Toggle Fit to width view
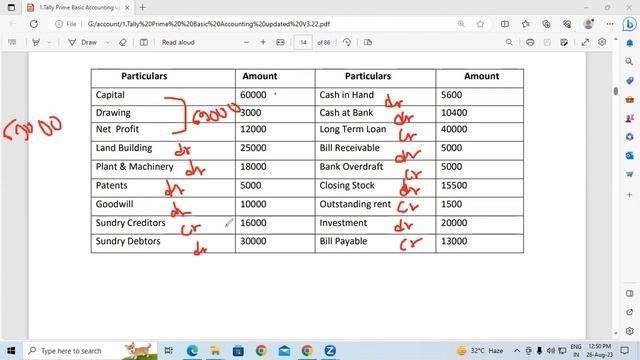Viewport: 640px width, 360px height. tap(280, 42)
